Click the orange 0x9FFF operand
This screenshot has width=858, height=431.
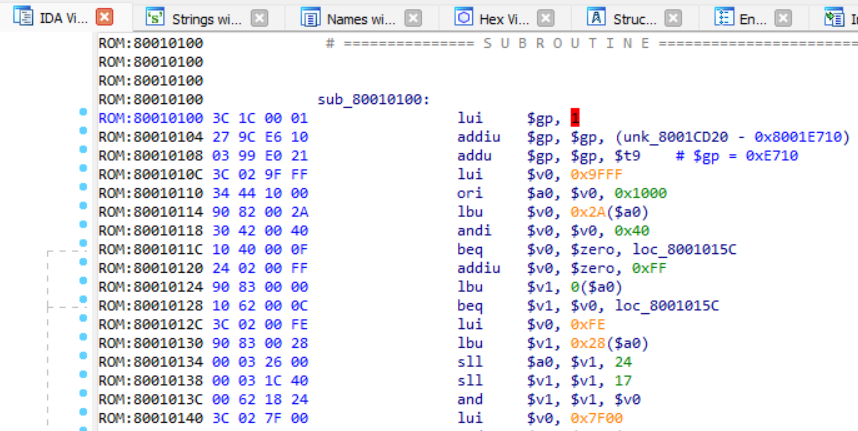592,174
